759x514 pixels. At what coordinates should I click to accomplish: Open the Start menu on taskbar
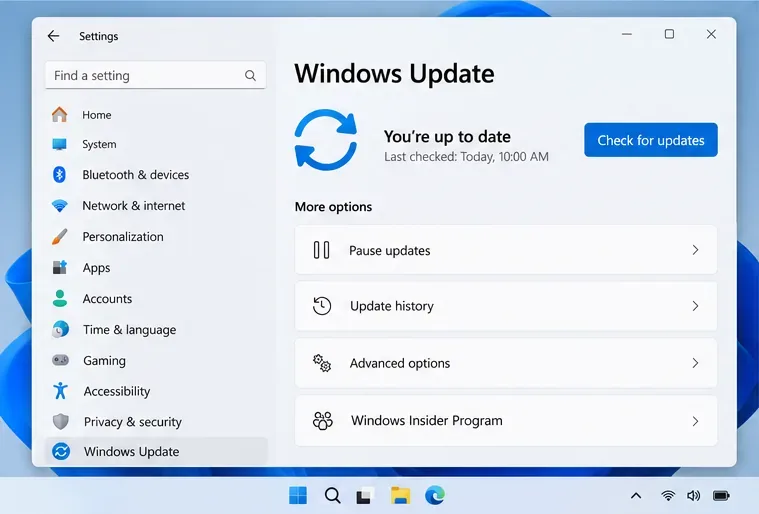pyautogui.click(x=298, y=496)
